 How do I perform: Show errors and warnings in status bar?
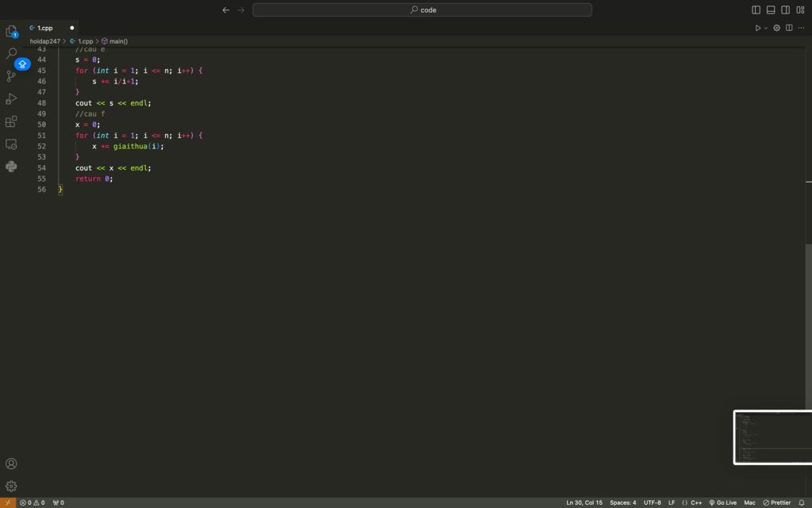(x=32, y=502)
